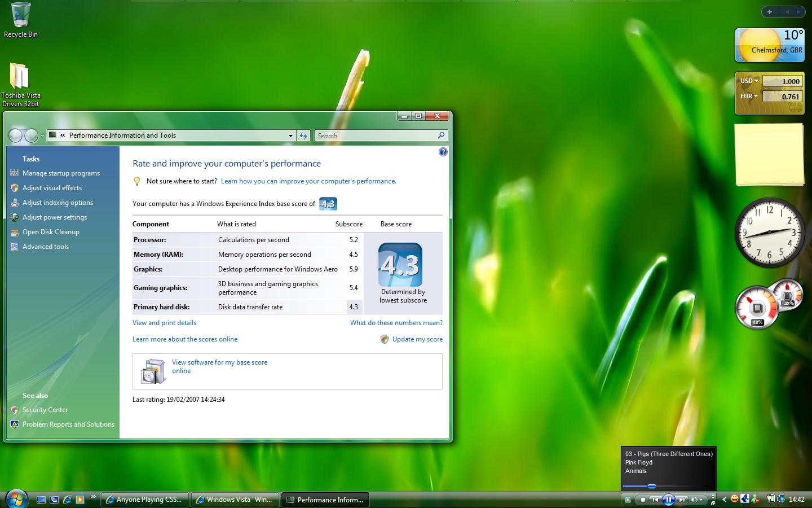Click the yellow sticky Notes gadget
812x508 pixels.
(770, 155)
